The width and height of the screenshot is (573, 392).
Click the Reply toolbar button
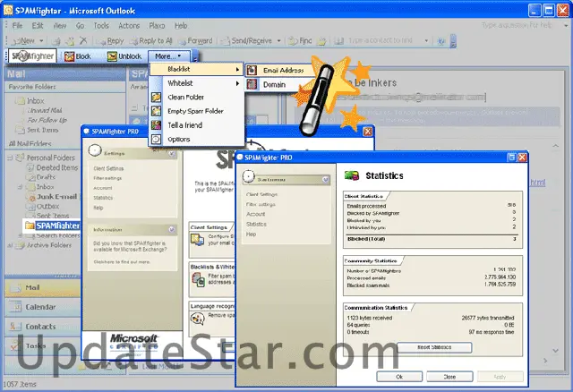point(111,41)
